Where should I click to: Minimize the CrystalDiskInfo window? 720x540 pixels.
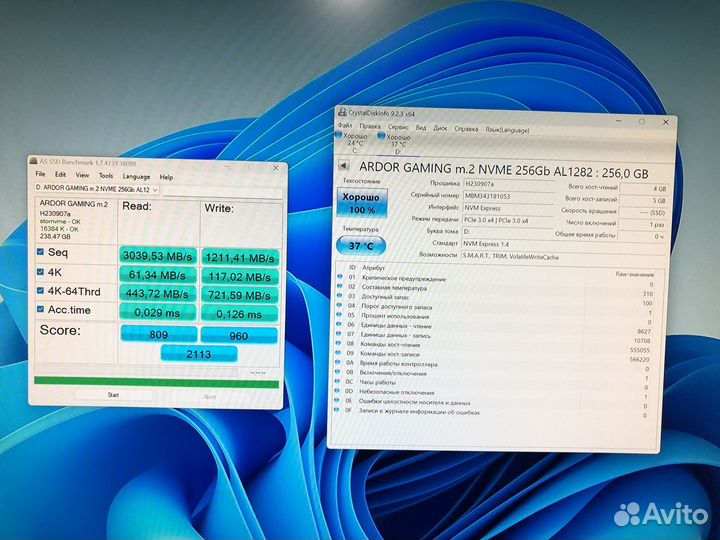coord(619,121)
